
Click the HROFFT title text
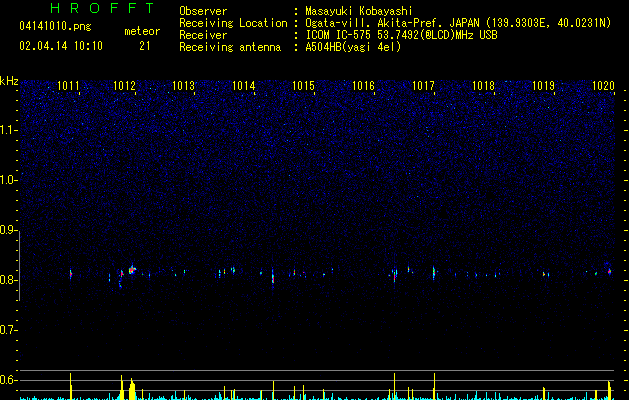[x=102, y=8]
